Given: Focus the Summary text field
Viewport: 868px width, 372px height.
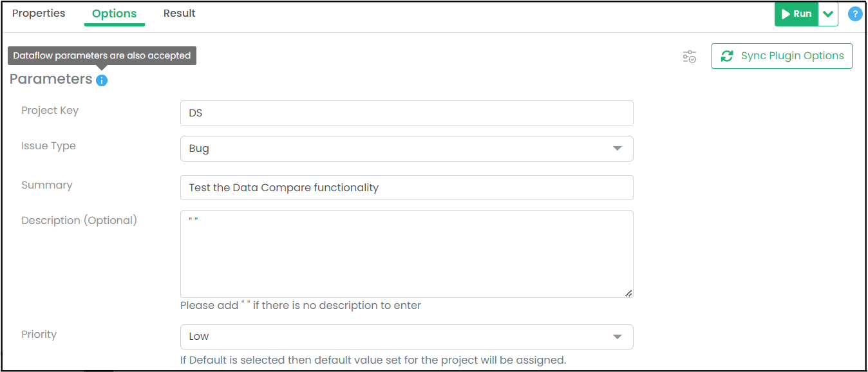Looking at the screenshot, I should coord(406,188).
